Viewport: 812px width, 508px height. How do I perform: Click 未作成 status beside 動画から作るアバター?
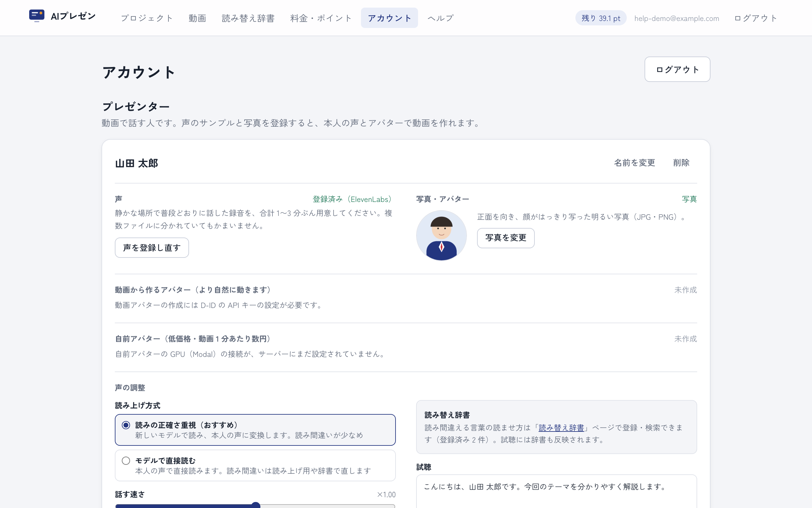pos(685,290)
